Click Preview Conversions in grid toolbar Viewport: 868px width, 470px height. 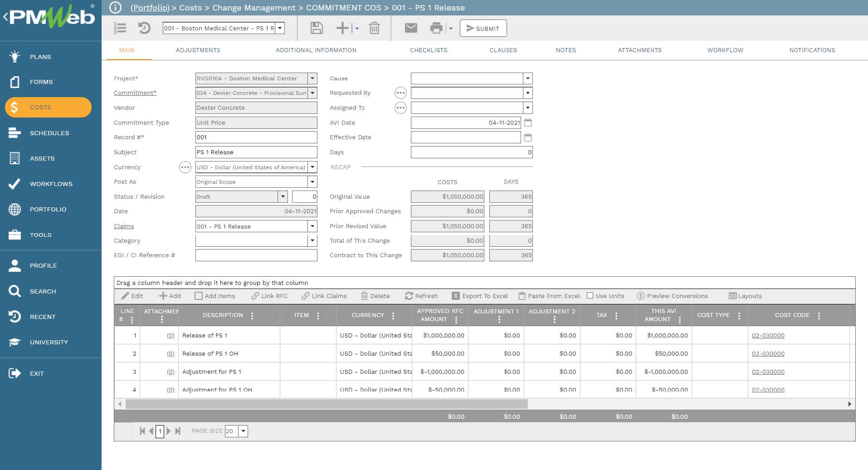click(x=672, y=296)
